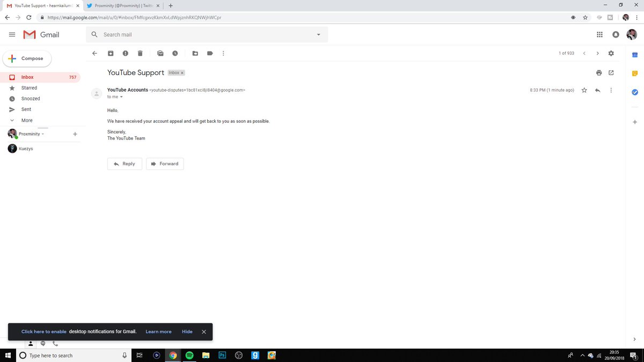Reload the page in Chrome
Viewport: 644px width, 362px height.
click(x=28, y=17)
